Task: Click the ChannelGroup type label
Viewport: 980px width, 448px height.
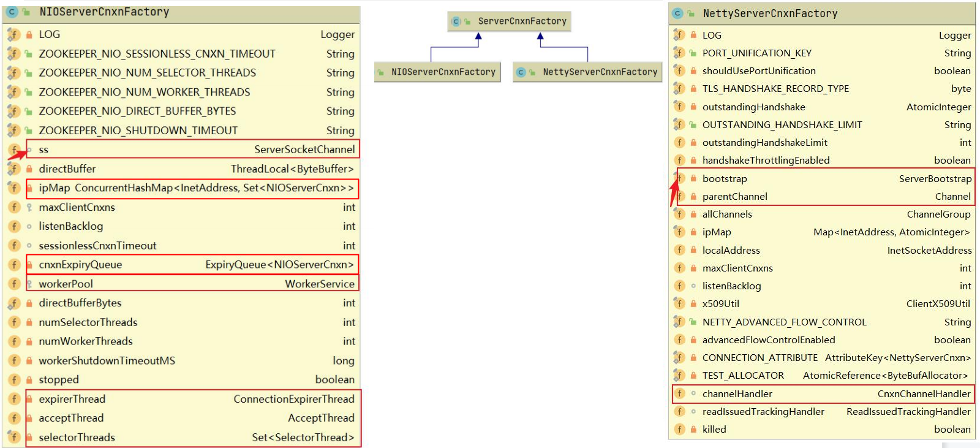Action: [x=938, y=214]
